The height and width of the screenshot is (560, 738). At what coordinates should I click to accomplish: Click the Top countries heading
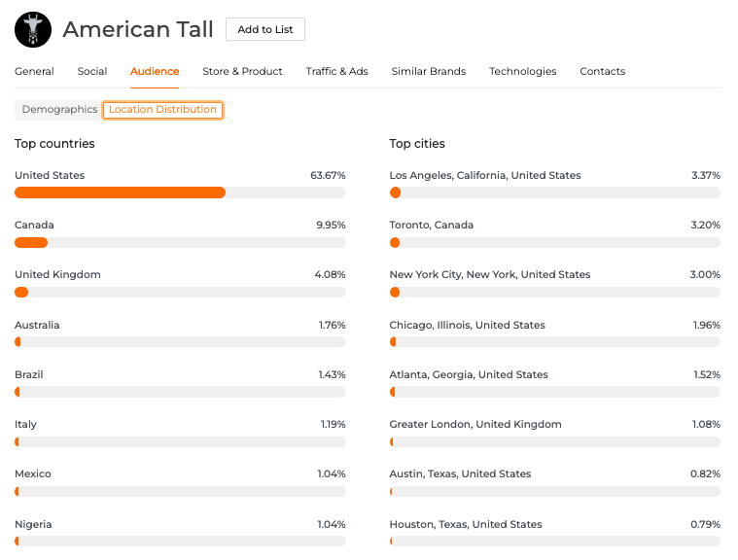coord(54,144)
